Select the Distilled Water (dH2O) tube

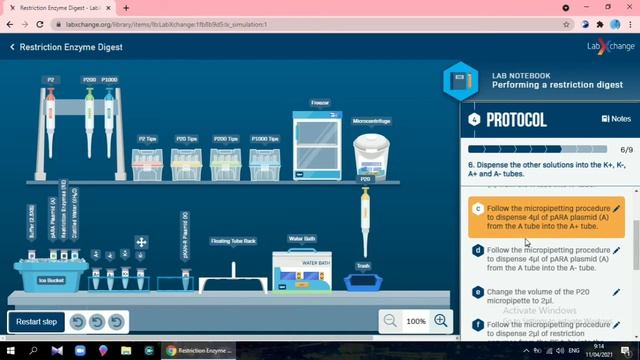pyautogui.click(x=75, y=255)
